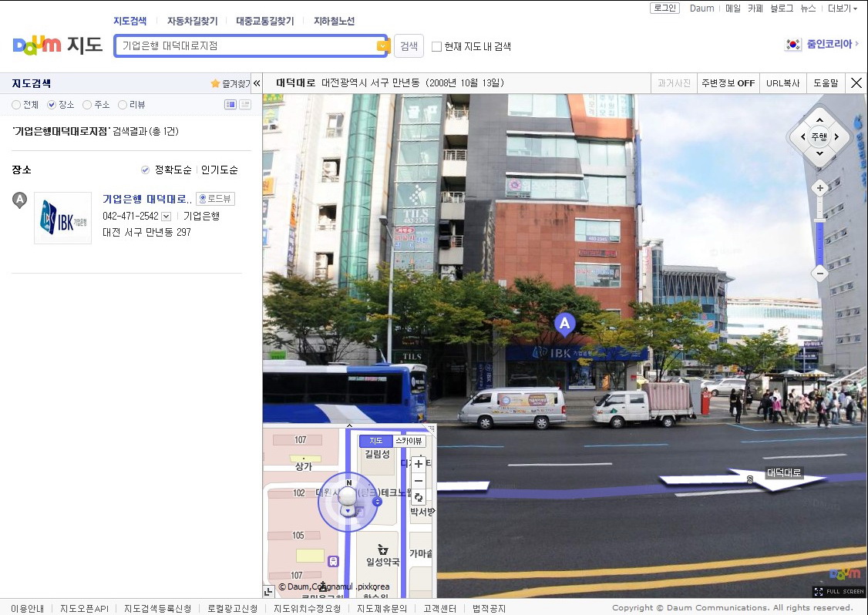Image resolution: width=868 pixels, height=615 pixels.
Task: Open the search suggestions dropdown arrow
Action: pyautogui.click(x=383, y=46)
